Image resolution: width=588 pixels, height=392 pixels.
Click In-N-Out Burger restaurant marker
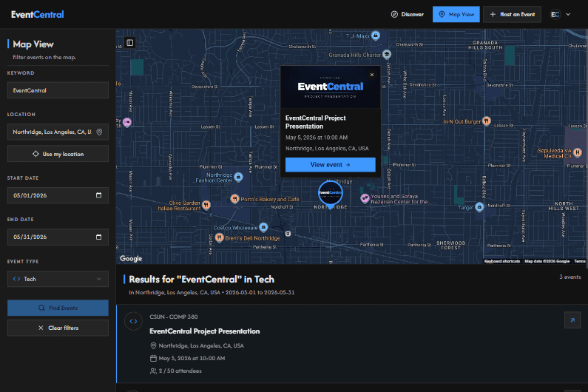pos(487,121)
